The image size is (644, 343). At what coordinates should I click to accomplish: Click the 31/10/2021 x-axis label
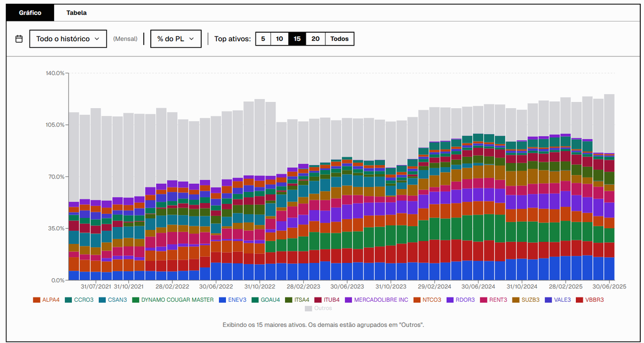(128, 287)
